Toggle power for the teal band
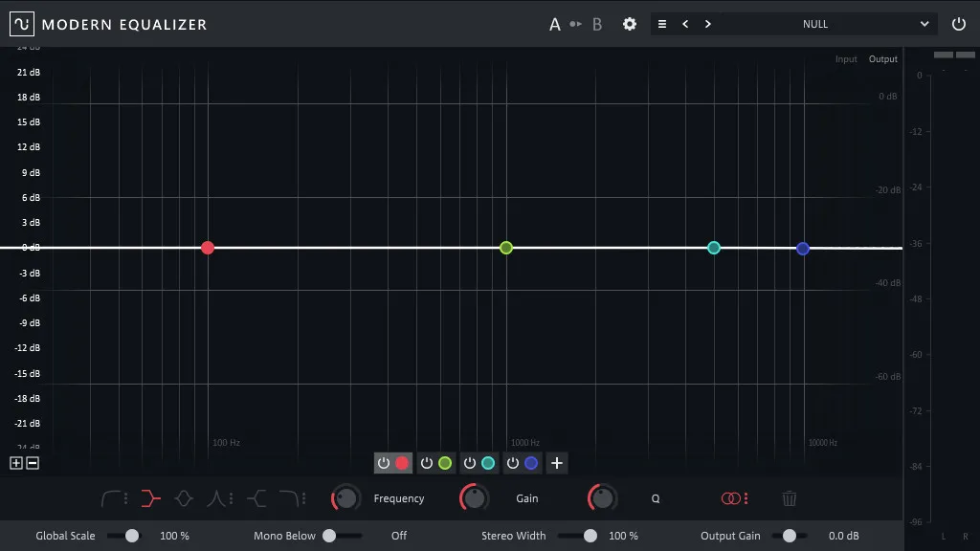This screenshot has width=980, height=551. [469, 463]
